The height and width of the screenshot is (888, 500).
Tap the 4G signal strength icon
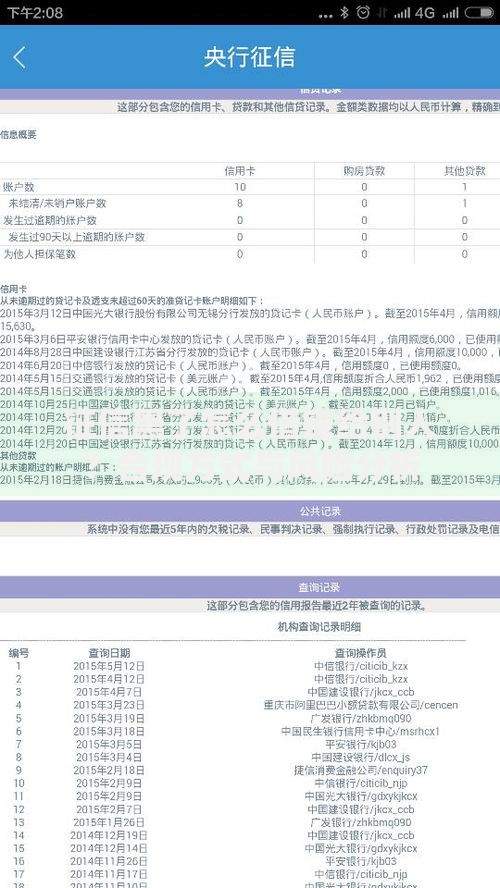coord(413,12)
